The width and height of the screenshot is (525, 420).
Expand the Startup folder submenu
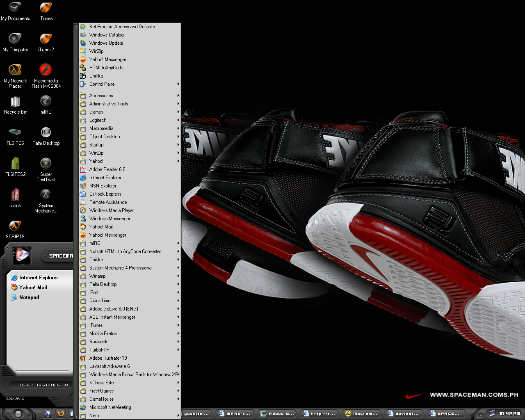pyautogui.click(x=130, y=145)
